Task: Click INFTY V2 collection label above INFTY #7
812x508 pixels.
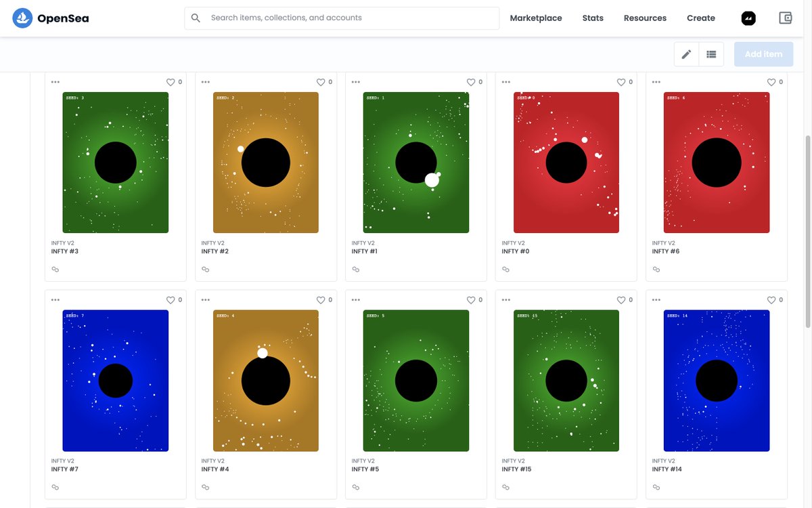Action: pos(62,461)
